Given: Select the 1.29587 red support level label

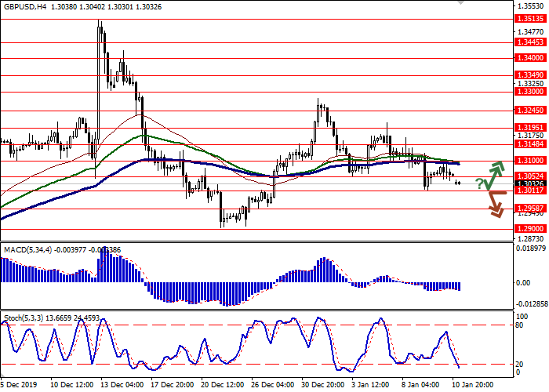Looking at the screenshot, I should coord(525,209).
